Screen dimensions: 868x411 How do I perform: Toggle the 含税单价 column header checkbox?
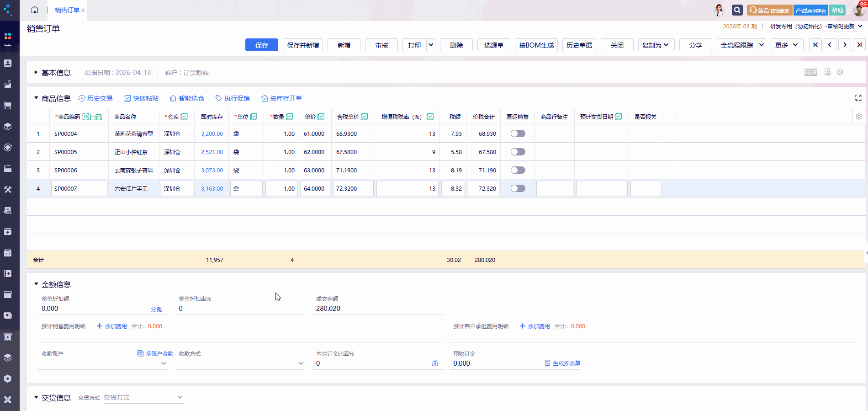tap(365, 117)
